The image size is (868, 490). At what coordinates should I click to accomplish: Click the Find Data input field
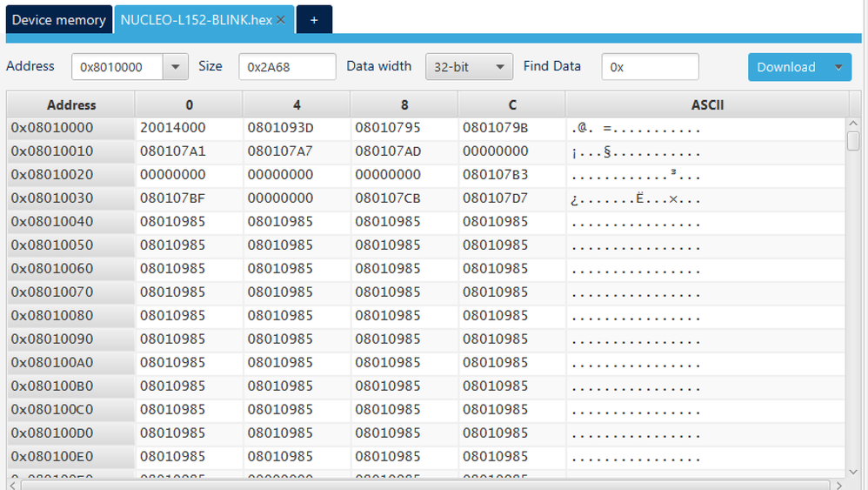click(650, 67)
